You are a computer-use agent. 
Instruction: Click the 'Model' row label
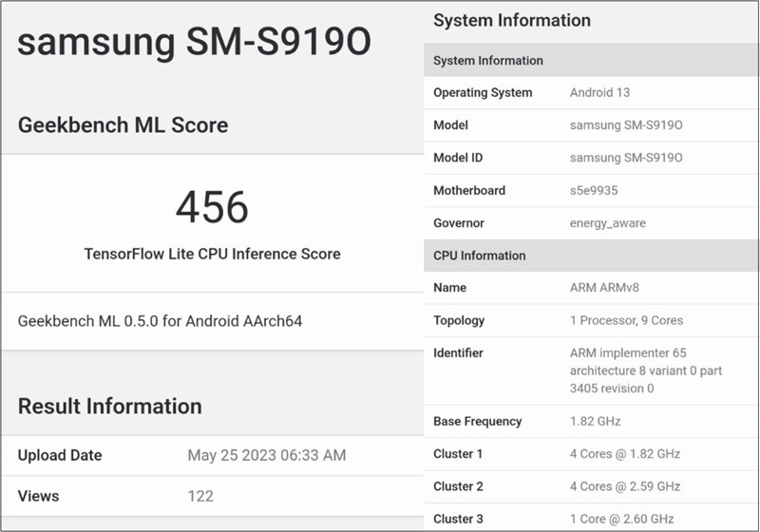450,125
